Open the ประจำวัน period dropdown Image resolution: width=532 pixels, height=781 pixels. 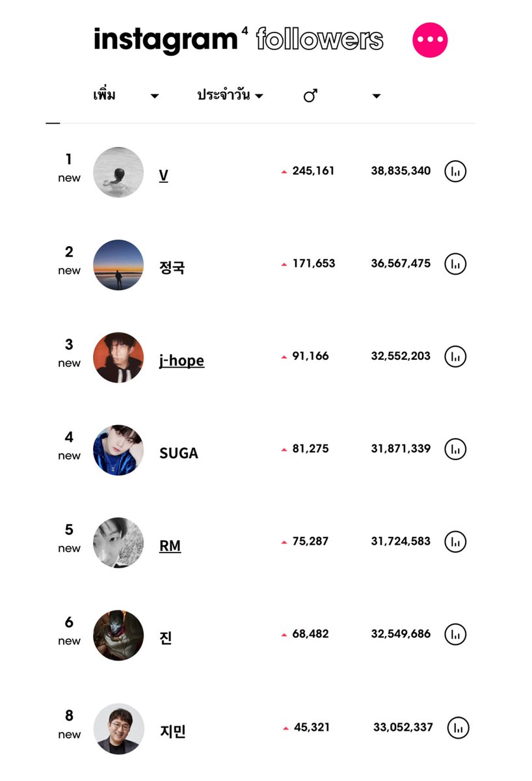(230, 96)
